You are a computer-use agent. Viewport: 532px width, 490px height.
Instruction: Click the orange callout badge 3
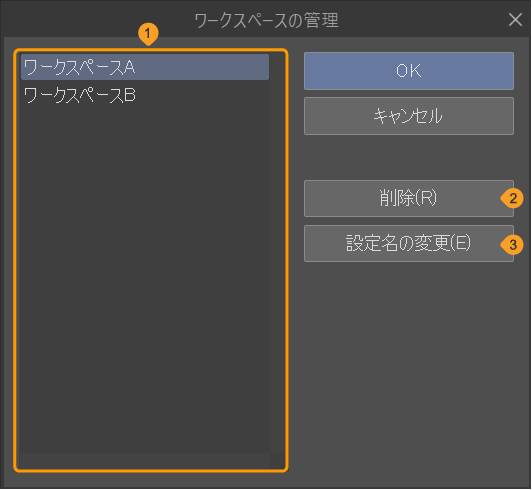click(x=512, y=245)
